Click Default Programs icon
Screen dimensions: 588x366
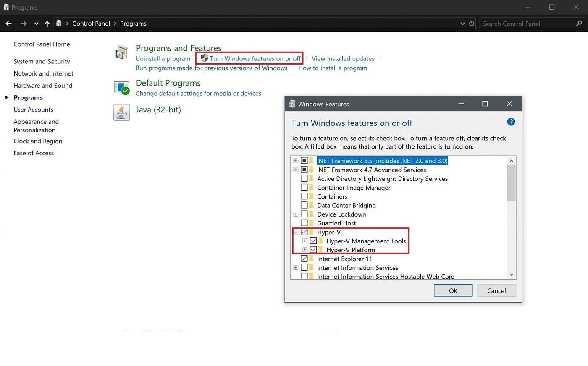pos(122,88)
